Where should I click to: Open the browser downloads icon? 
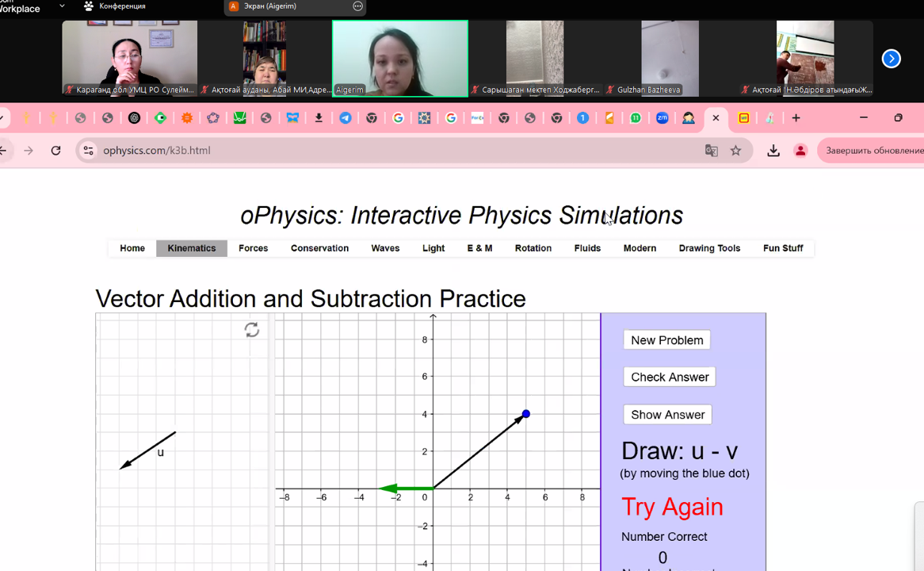(x=773, y=151)
